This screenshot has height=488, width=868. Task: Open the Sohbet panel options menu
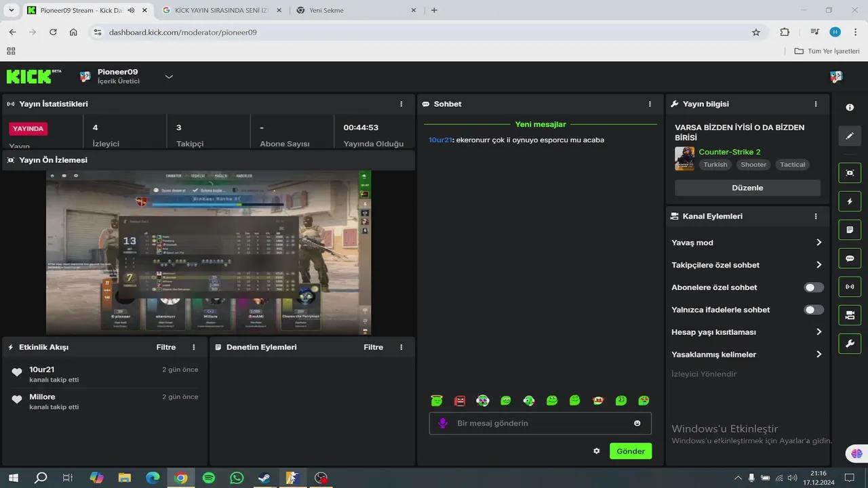(650, 104)
